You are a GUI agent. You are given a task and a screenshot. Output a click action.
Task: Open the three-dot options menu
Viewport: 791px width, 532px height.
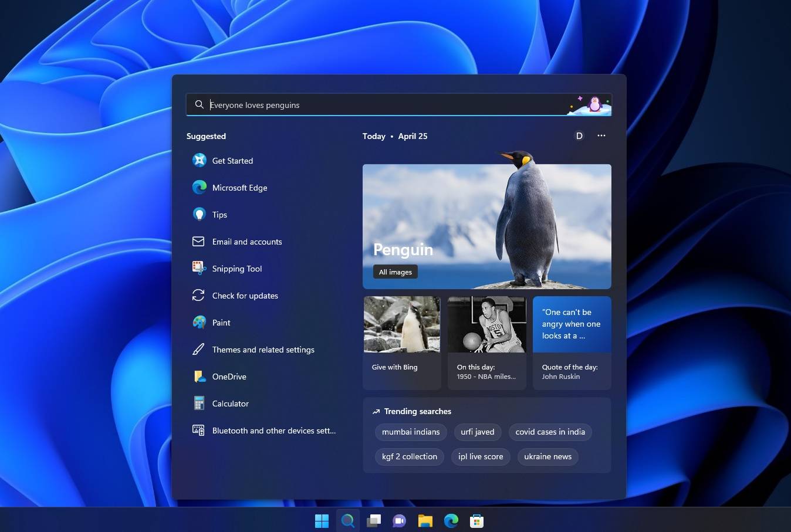click(x=601, y=135)
